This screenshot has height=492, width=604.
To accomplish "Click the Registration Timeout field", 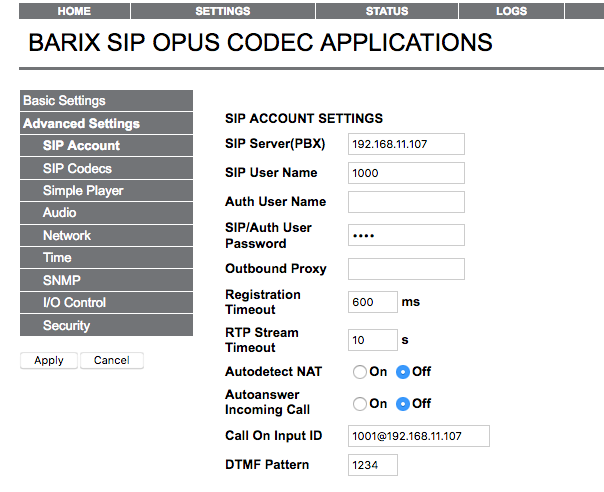I will 372,302.
